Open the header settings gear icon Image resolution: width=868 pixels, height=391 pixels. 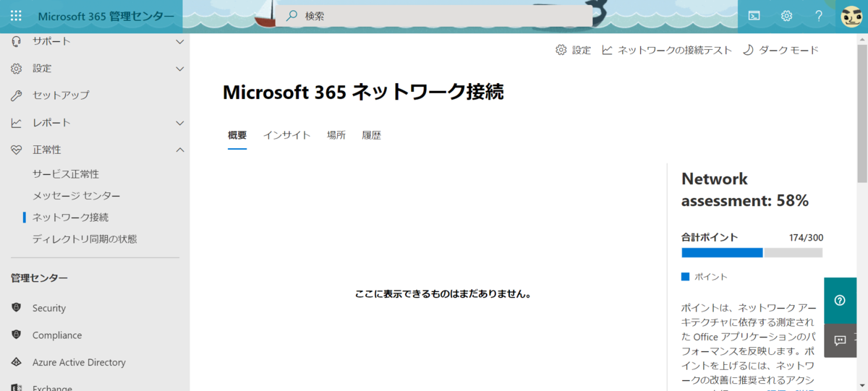coord(786,16)
